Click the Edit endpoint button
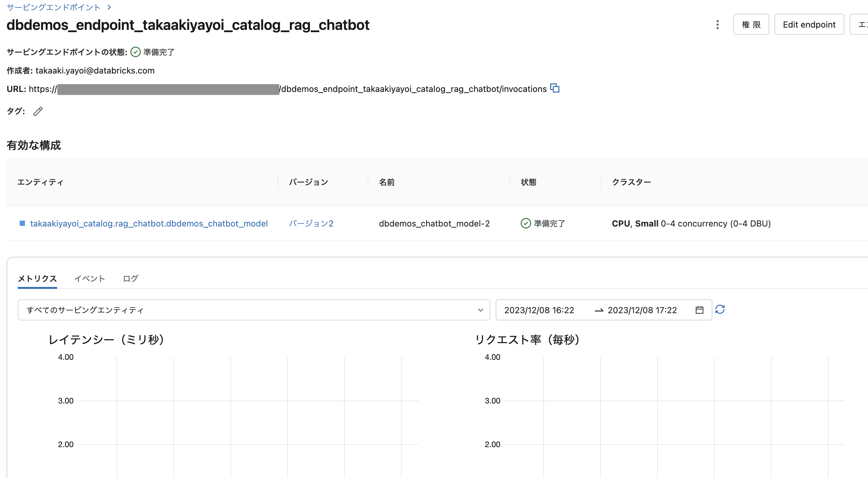This screenshot has width=868, height=478. pos(809,24)
